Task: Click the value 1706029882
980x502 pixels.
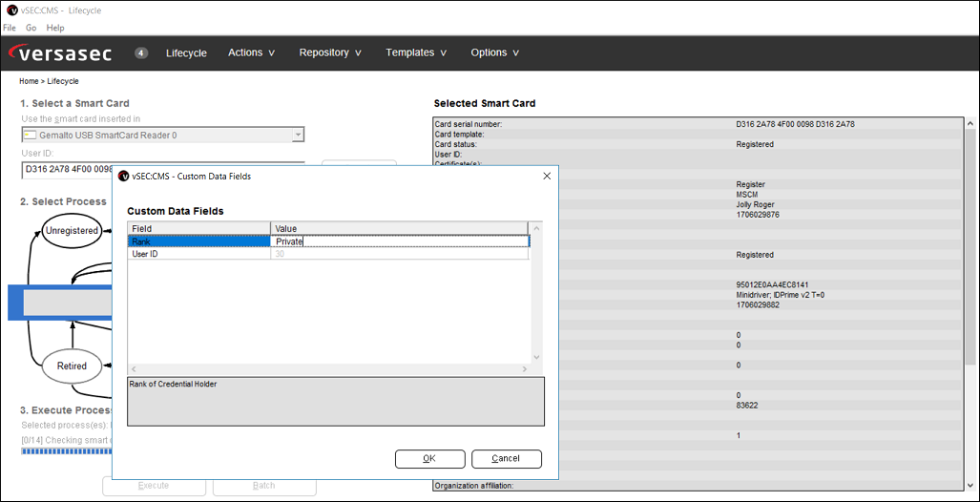Action: pos(758,305)
